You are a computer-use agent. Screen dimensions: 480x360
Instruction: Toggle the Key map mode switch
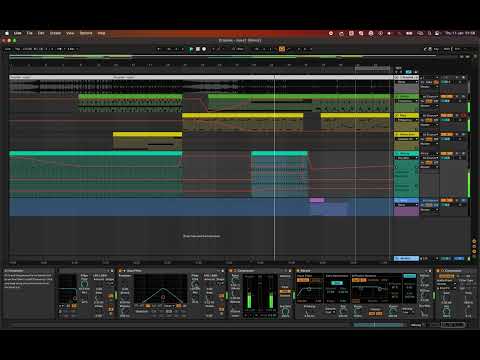click(436, 49)
